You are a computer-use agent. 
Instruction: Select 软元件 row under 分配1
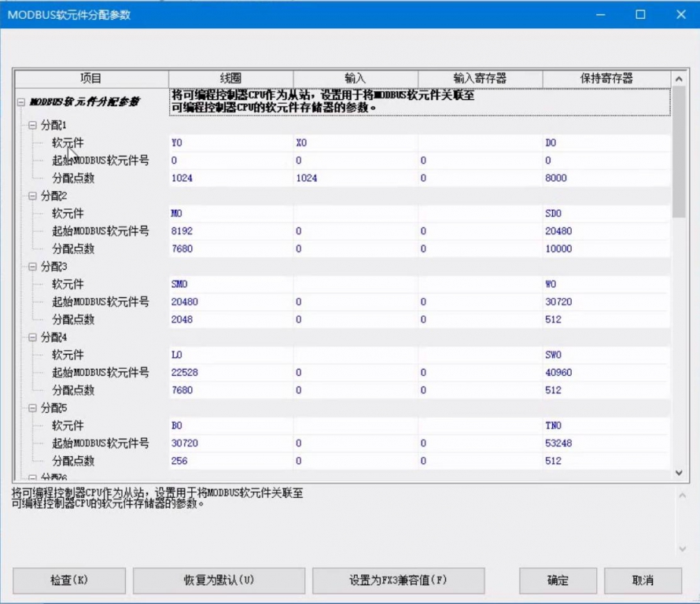click(x=68, y=143)
